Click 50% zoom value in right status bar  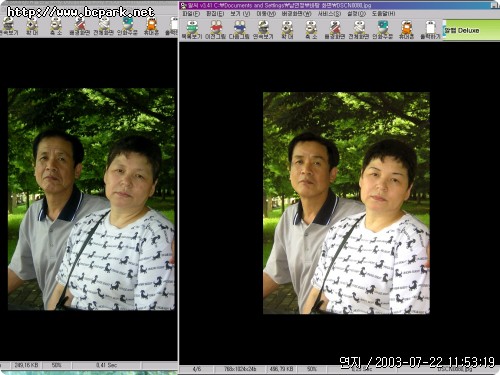(x=312, y=369)
